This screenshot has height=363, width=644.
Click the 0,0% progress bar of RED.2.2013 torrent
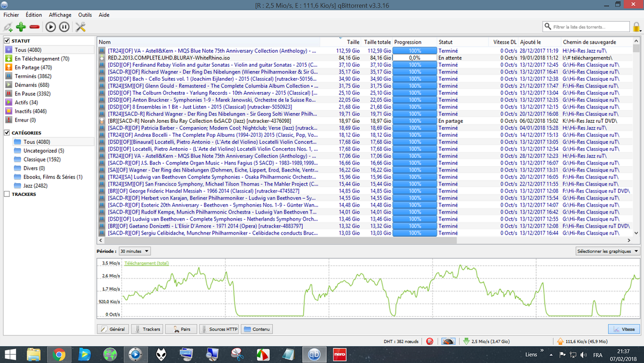point(415,58)
